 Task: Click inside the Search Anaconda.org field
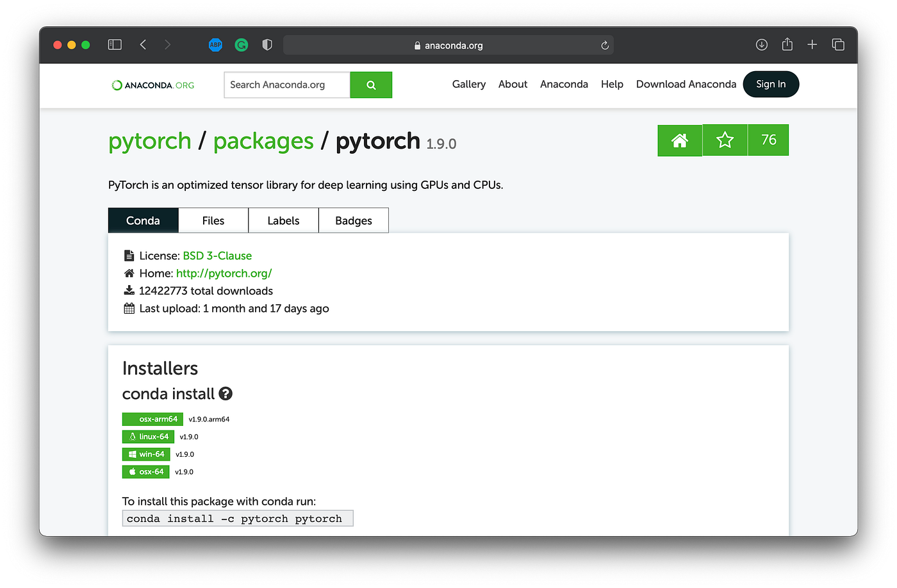(x=286, y=85)
